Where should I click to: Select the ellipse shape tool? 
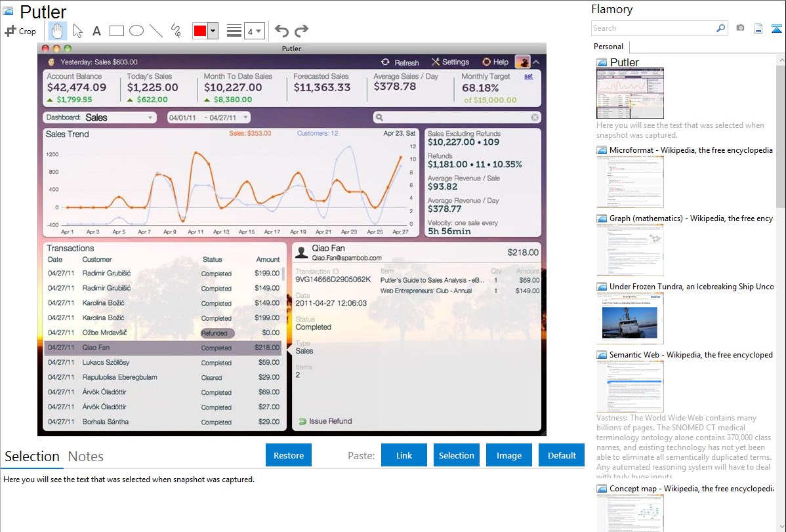[136, 31]
